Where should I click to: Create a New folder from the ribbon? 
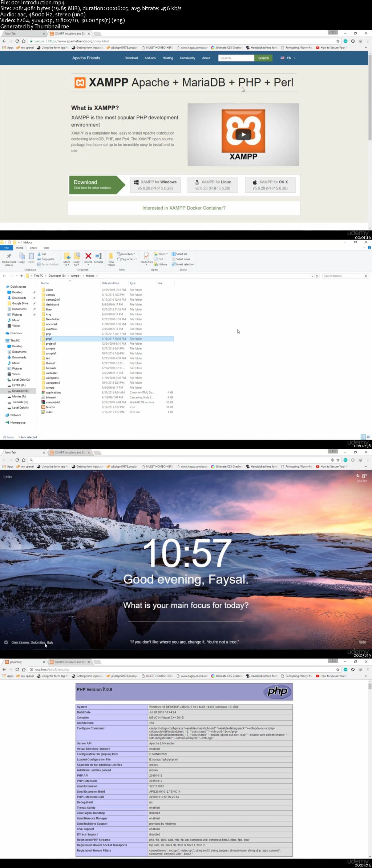pos(111,259)
